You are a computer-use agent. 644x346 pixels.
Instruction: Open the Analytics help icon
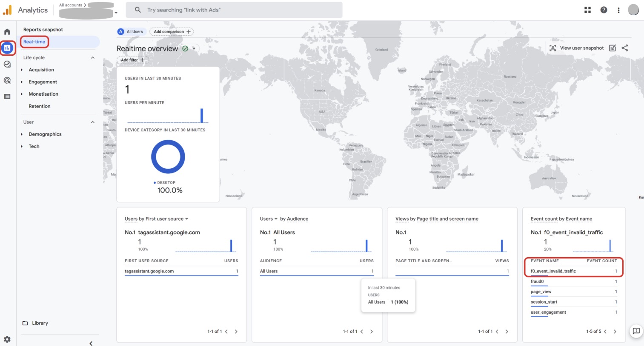coord(604,9)
